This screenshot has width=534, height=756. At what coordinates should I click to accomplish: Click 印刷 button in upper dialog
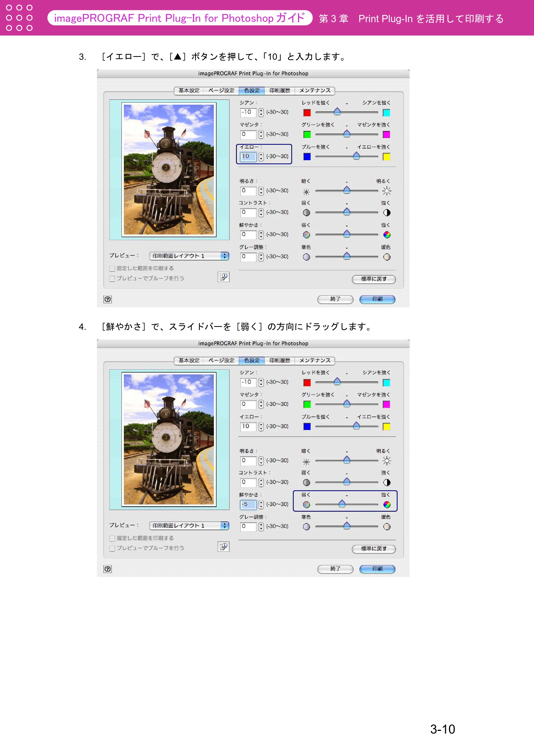[377, 299]
